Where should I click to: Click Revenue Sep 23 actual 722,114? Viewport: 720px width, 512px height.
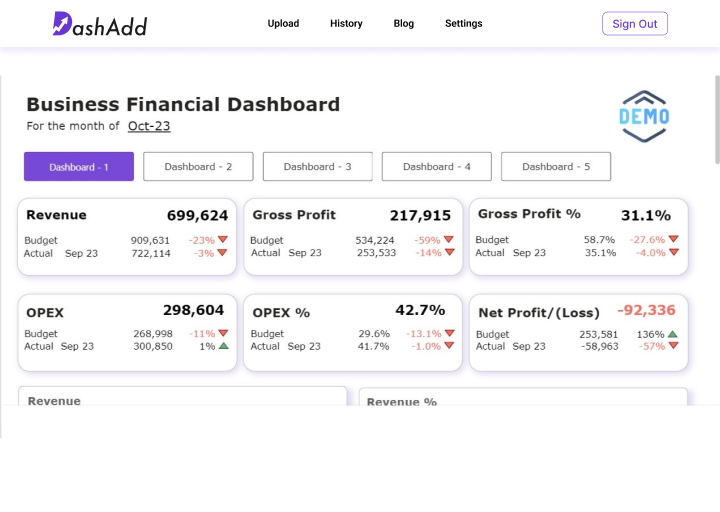[x=151, y=253]
